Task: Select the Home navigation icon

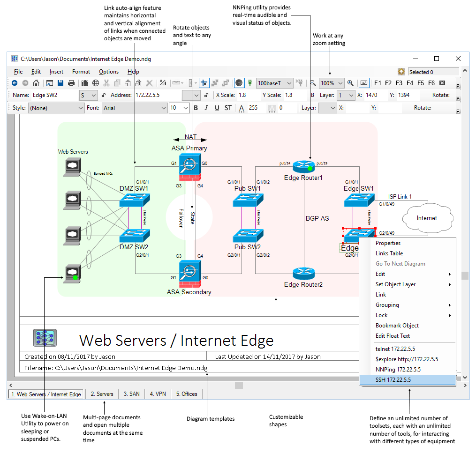Action: tap(36, 83)
